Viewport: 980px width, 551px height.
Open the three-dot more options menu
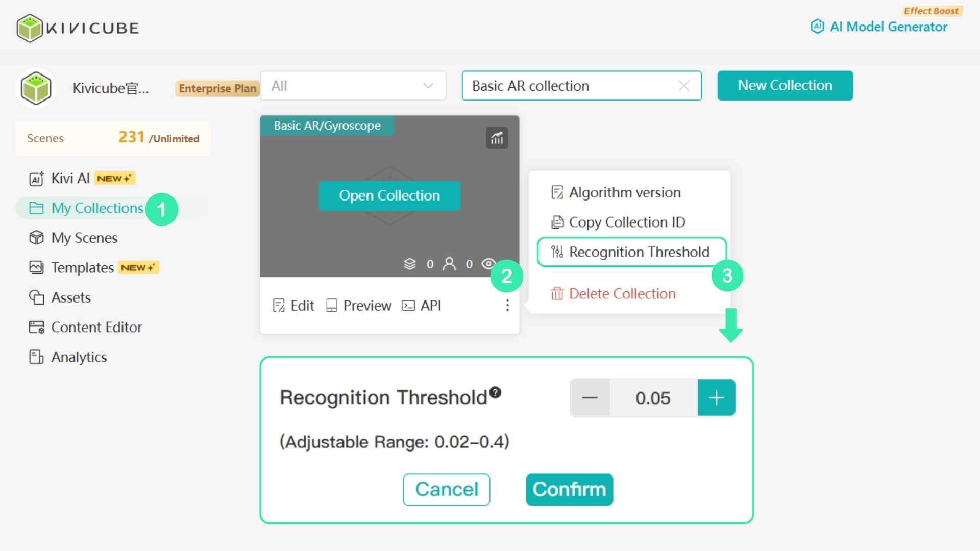(x=507, y=305)
